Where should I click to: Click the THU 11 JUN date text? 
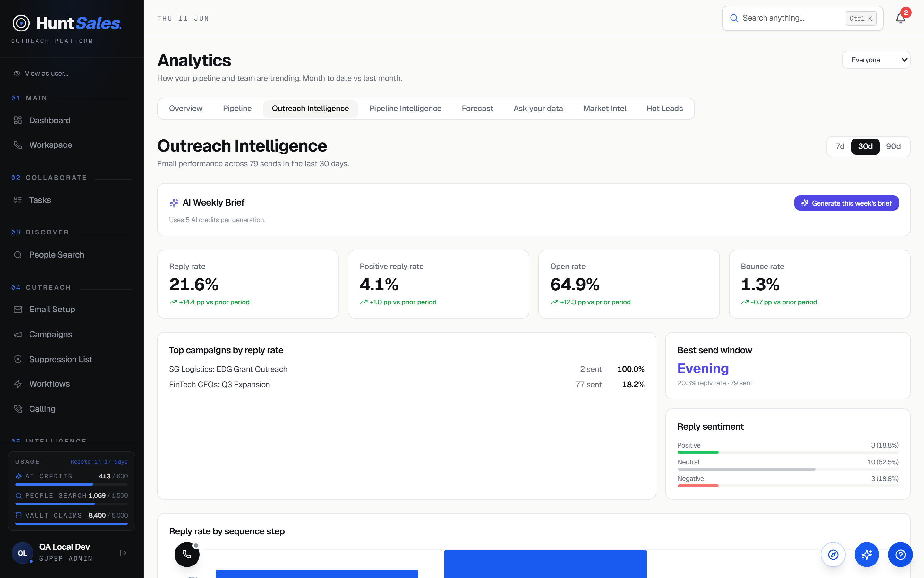(x=183, y=18)
